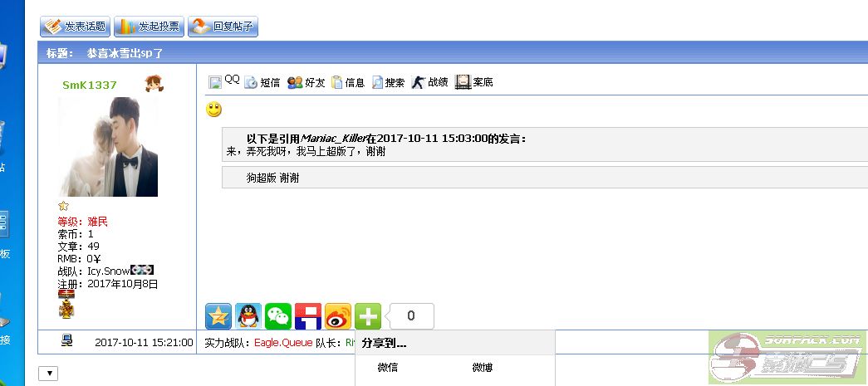Open 搜索 to search user posts
The height and width of the screenshot is (386, 868).
click(x=388, y=82)
